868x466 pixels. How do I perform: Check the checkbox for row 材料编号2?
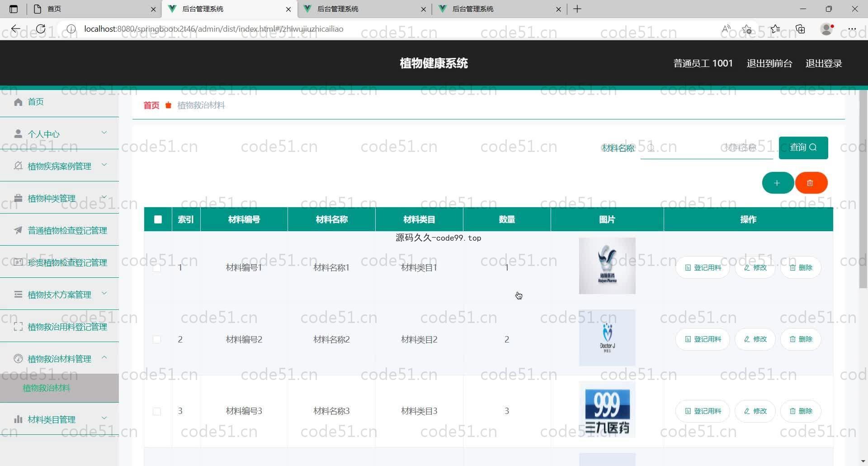[x=157, y=339]
